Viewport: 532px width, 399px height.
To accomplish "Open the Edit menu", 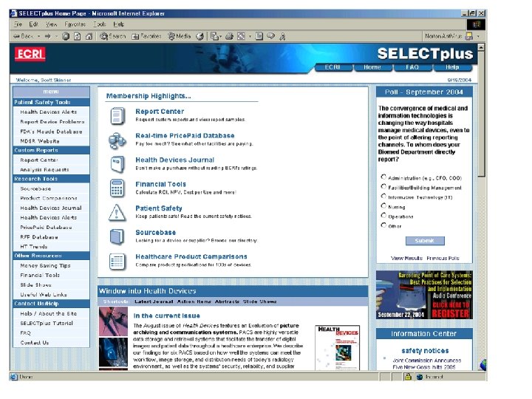I will coord(33,24).
